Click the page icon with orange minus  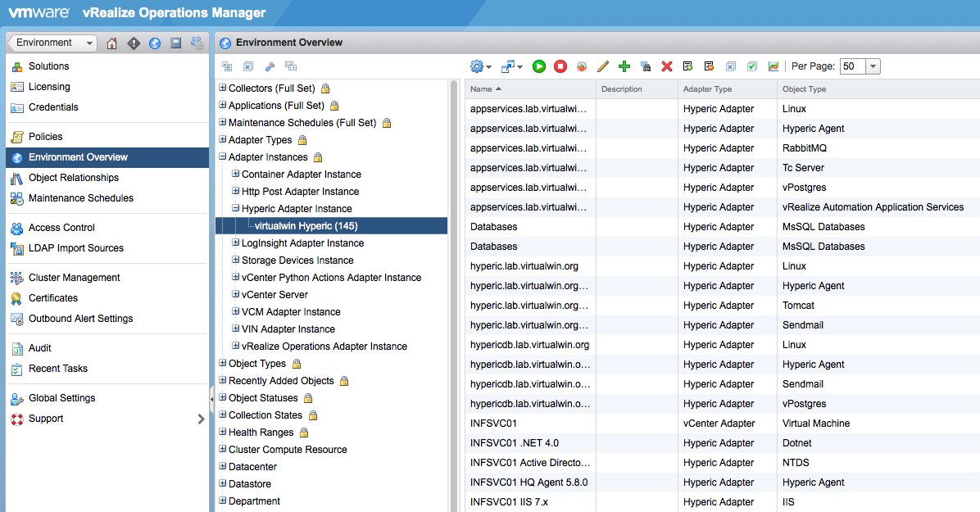(x=709, y=66)
